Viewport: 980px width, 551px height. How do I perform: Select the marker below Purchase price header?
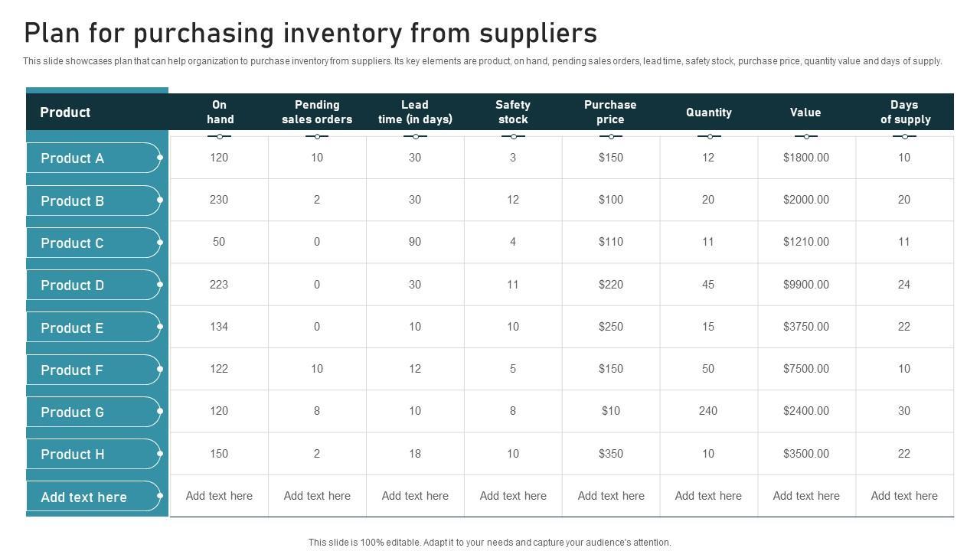[611, 137]
